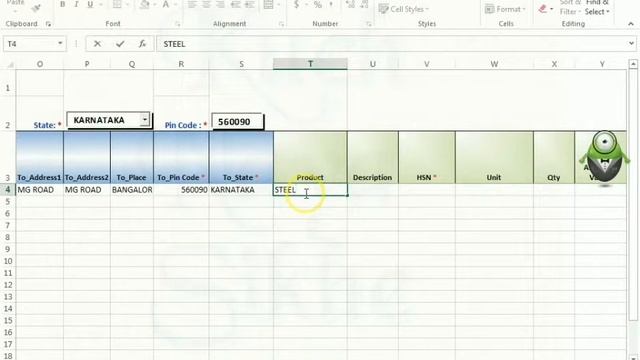Open Sort & Filter dropdown
The width and height of the screenshot is (640, 360).
click(570, 8)
